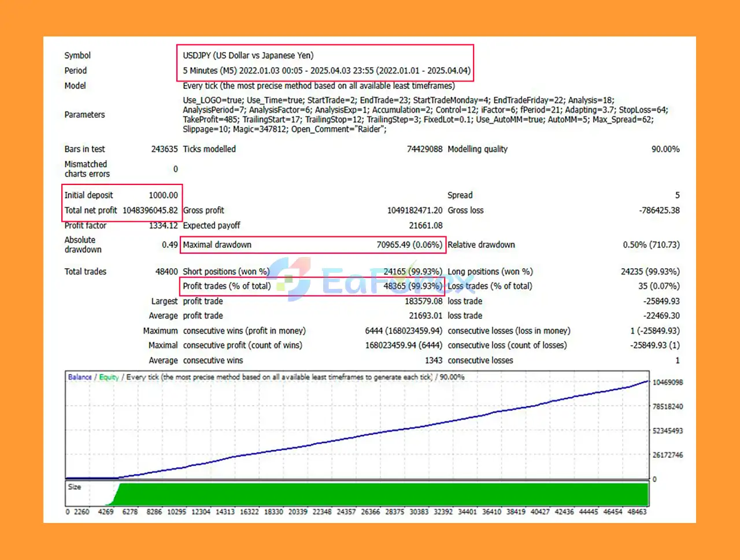Select the USDJPY symbol description text
The image size is (740, 560).
coord(248,55)
